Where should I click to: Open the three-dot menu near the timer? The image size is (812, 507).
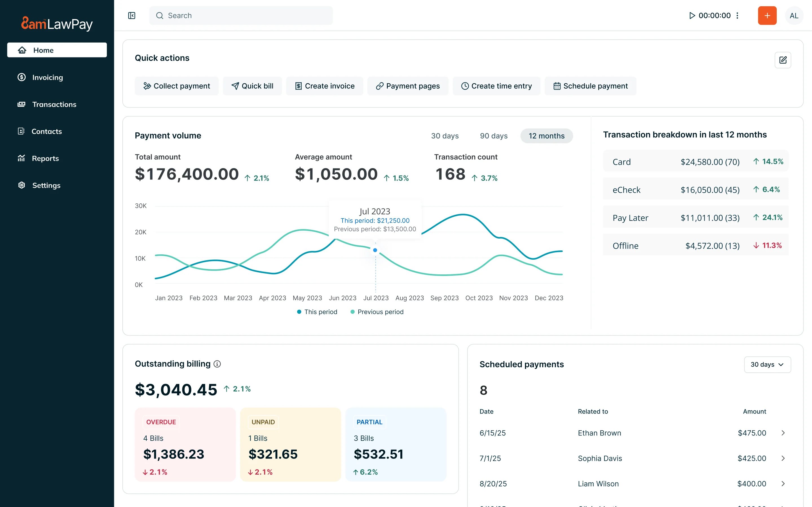pos(737,15)
